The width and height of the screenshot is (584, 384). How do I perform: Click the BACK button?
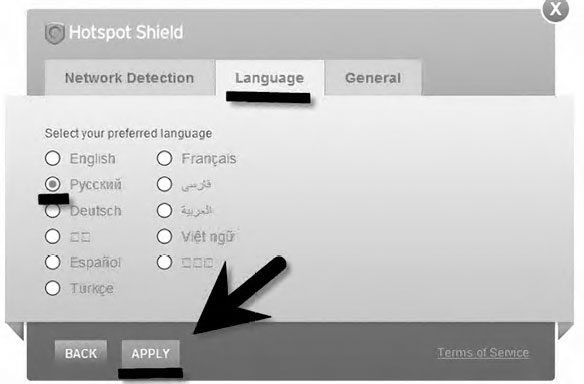81,353
